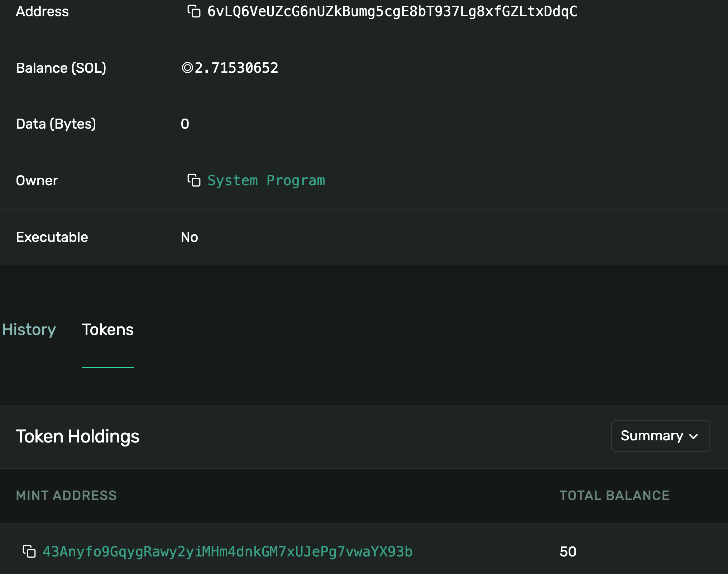Screen dimensions: 728x574
Task: Click the Owner field label
Action: click(x=37, y=181)
